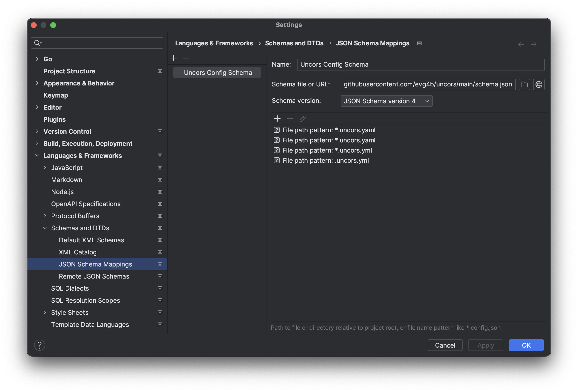Toggle checkbox for first *.uncors.yaml pattern
578x392 pixels.
276,129
